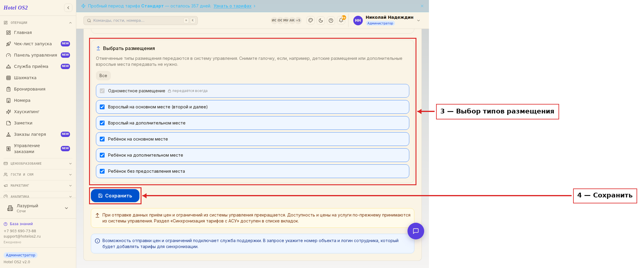Click the note icon for Заметки
The image size is (644, 268).
pos(9,123)
